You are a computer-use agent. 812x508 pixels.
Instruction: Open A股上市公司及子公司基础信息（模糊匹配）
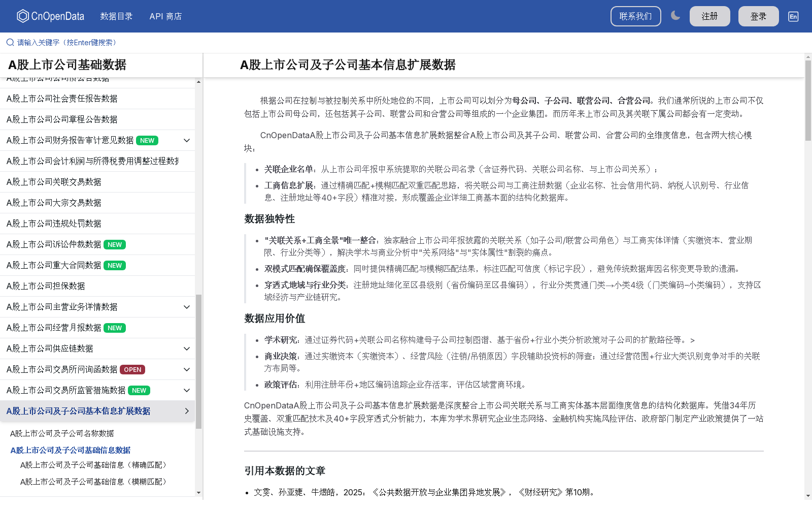pos(95,482)
